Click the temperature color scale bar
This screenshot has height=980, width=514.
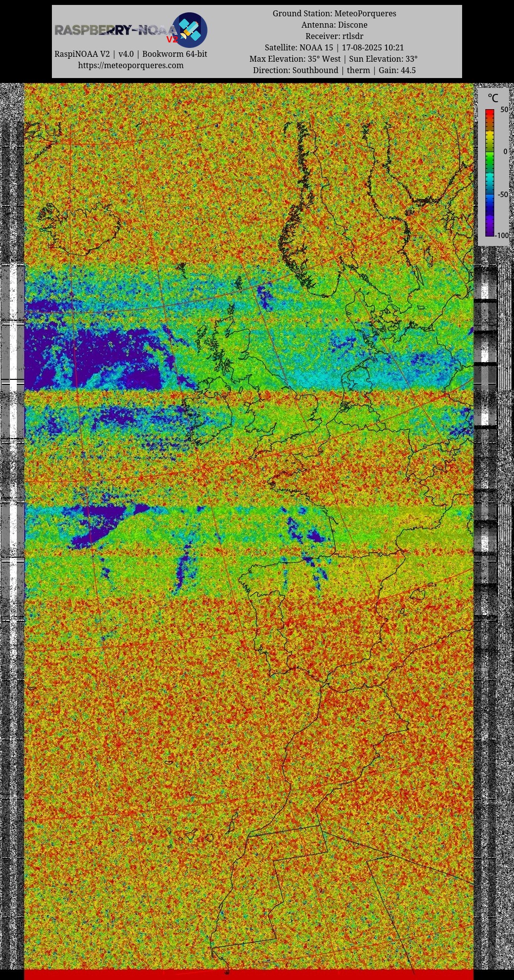(490, 172)
